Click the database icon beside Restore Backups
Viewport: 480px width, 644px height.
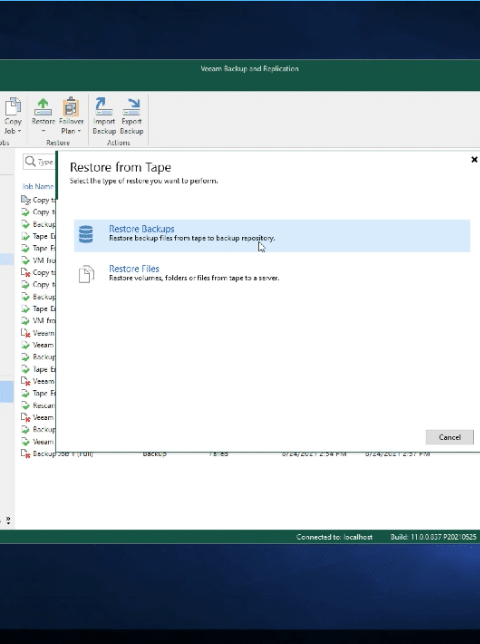tap(86, 234)
